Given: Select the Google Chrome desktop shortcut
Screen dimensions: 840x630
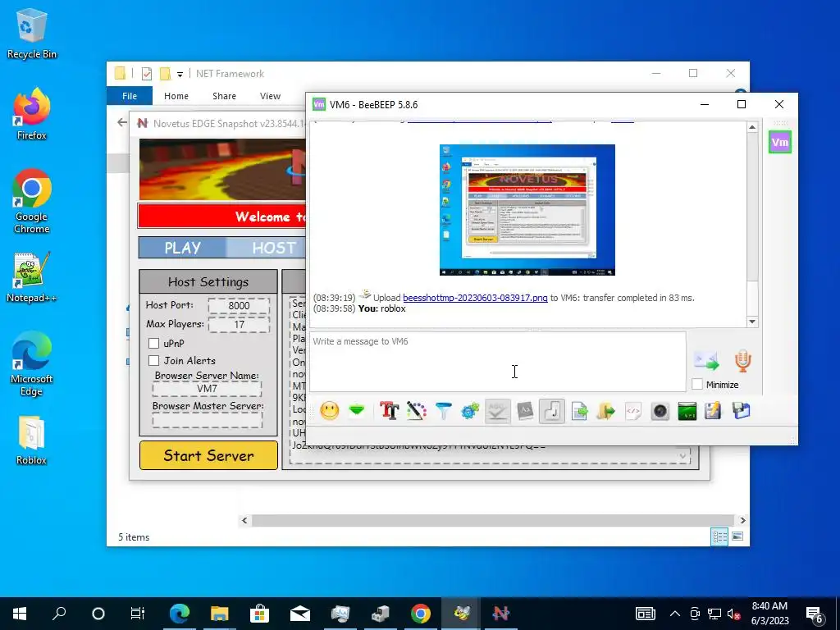Looking at the screenshot, I should [x=32, y=202].
